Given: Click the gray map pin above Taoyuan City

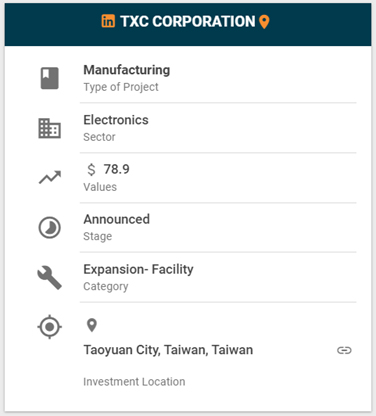Looking at the screenshot, I should 92,325.
